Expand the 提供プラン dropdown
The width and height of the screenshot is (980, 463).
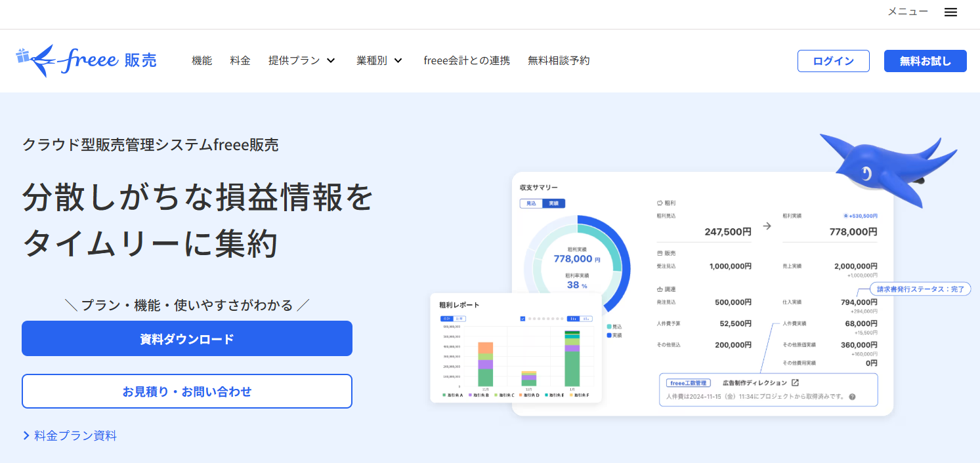(302, 60)
